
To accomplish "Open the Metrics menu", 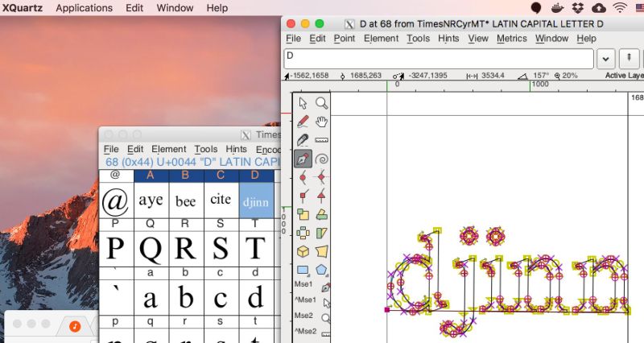I will (512, 39).
